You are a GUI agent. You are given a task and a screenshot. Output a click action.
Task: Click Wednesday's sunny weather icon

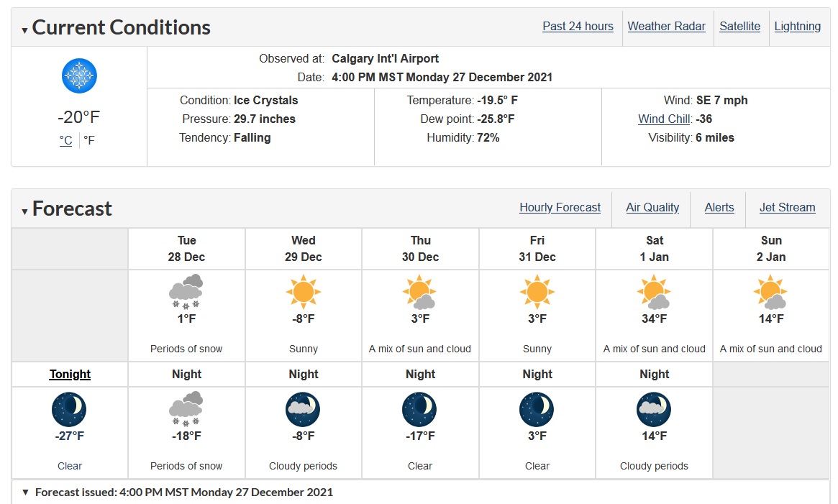[x=303, y=292]
